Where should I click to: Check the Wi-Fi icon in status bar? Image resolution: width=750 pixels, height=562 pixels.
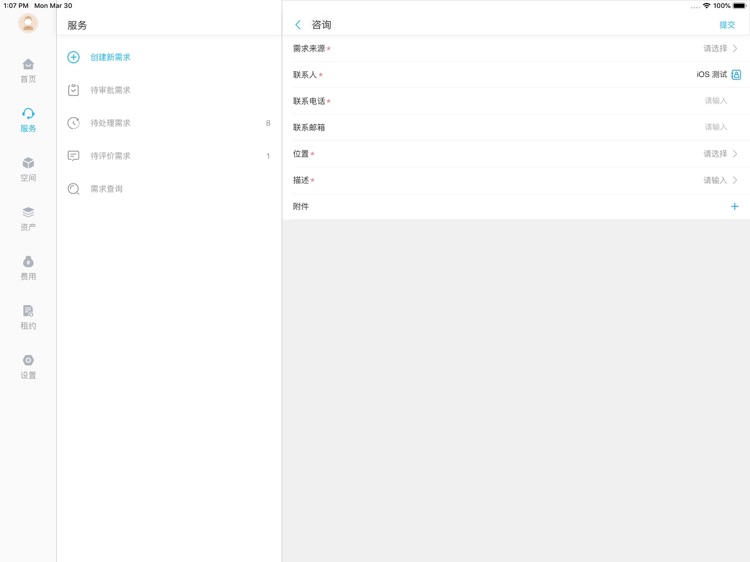[x=706, y=6]
